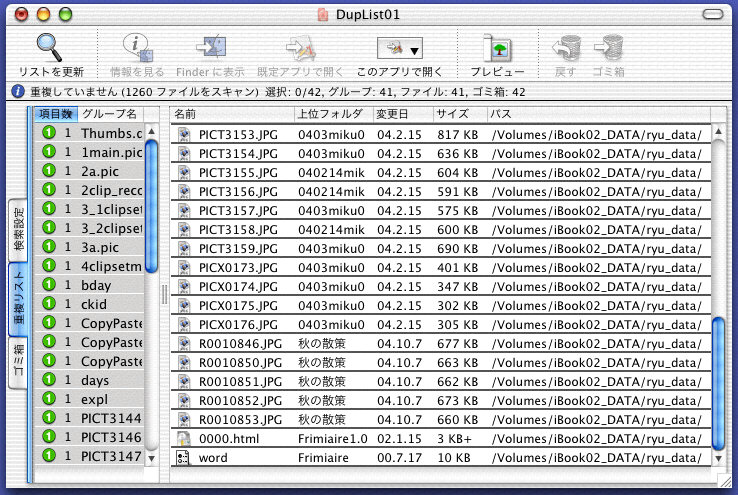738x495 pixels.
Task: Click the split pane divider handle
Action: (x=164, y=294)
